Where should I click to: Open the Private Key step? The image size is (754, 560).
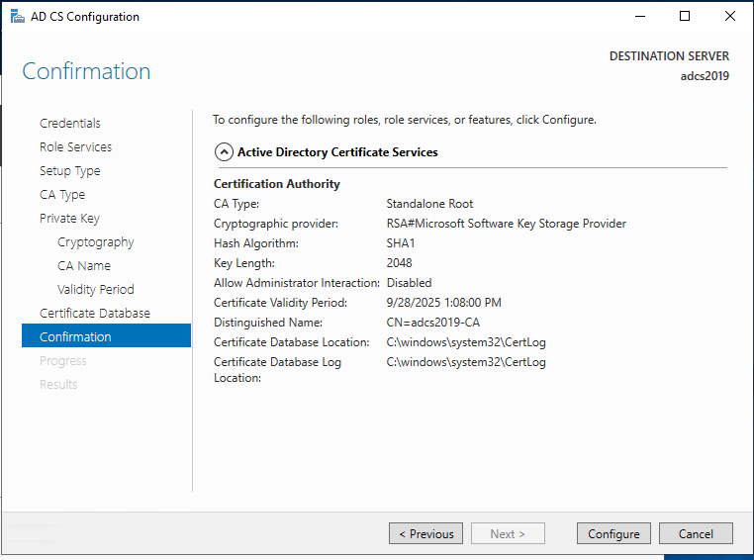[69, 219]
